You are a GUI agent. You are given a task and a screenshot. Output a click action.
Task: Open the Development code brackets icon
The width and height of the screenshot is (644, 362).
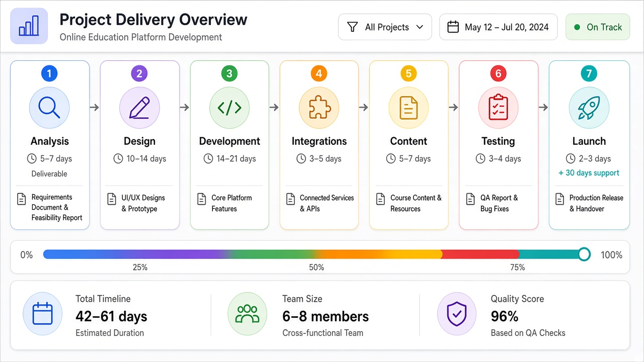pyautogui.click(x=229, y=108)
